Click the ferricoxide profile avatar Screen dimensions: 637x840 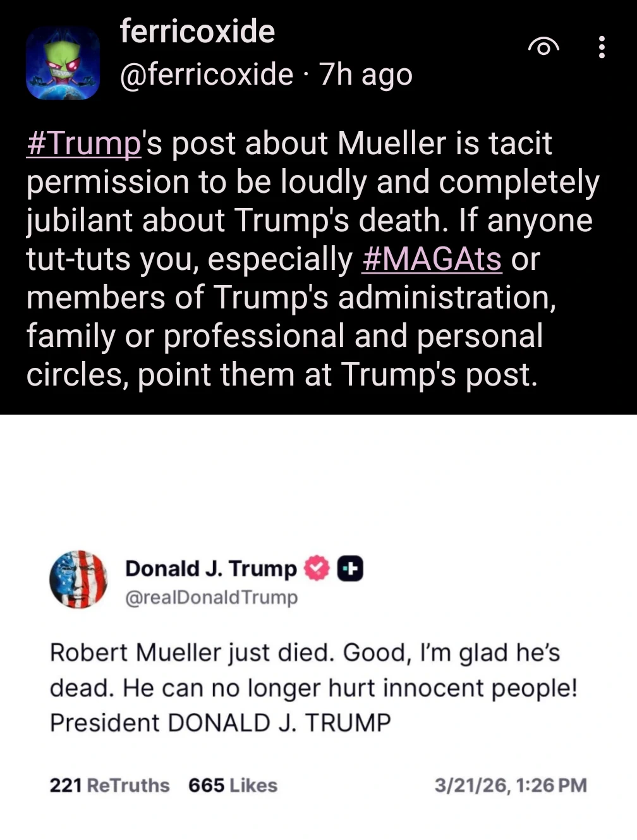point(63,63)
